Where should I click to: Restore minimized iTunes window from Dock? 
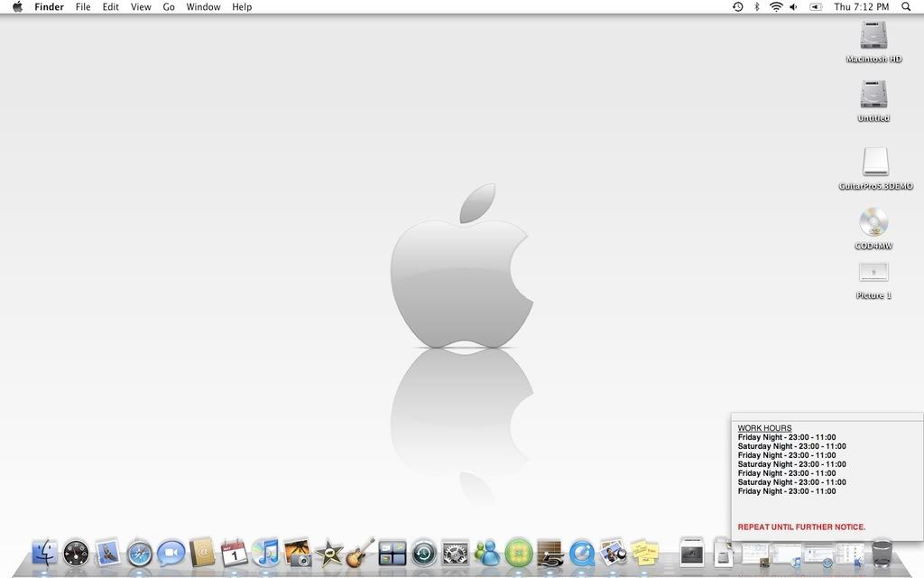[x=787, y=554]
